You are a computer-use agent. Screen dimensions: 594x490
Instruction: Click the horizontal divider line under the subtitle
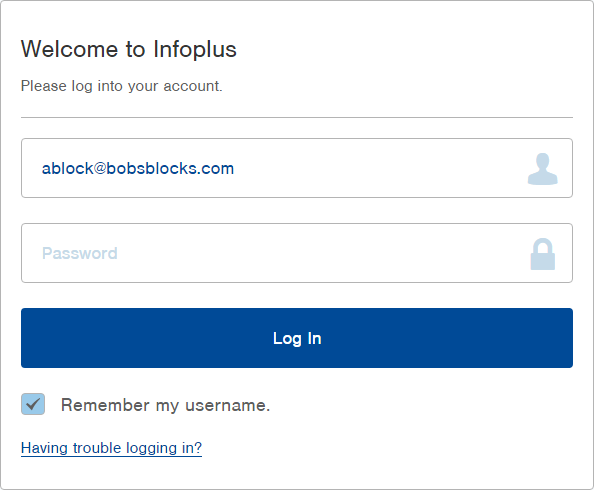pyautogui.click(x=297, y=117)
